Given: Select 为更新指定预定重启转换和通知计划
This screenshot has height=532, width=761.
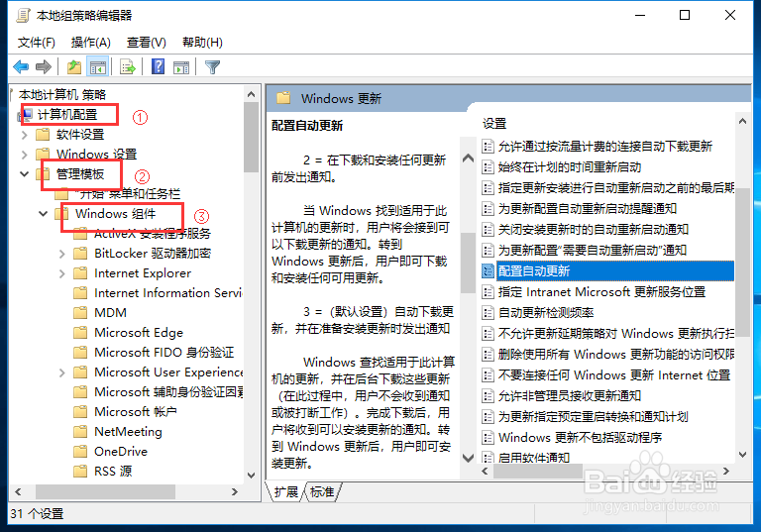Looking at the screenshot, I should point(594,417).
